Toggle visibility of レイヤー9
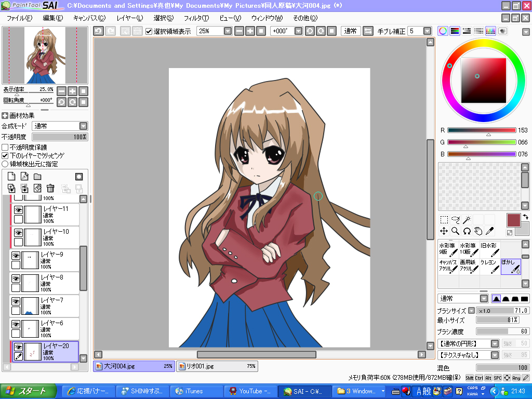The image size is (532, 399). [x=16, y=256]
